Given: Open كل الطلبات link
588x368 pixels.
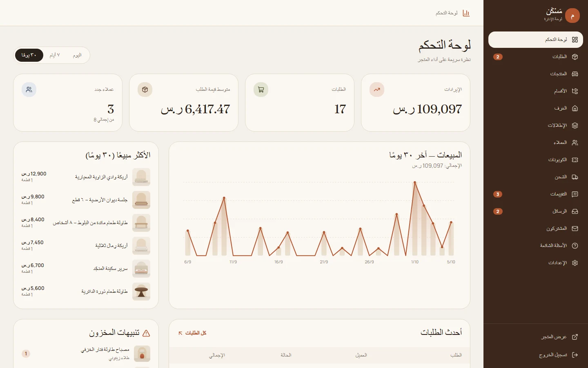Looking at the screenshot, I should (192, 333).
